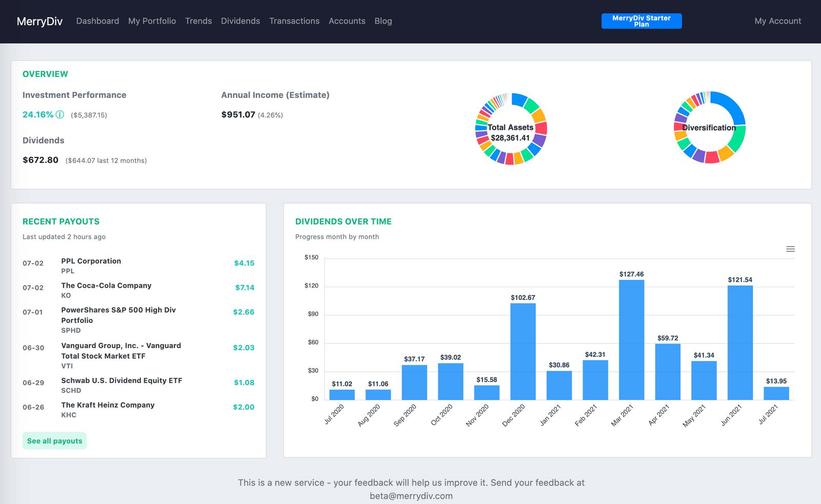Click the Diversification donut chart
This screenshot has height=504, width=821.
[710, 128]
